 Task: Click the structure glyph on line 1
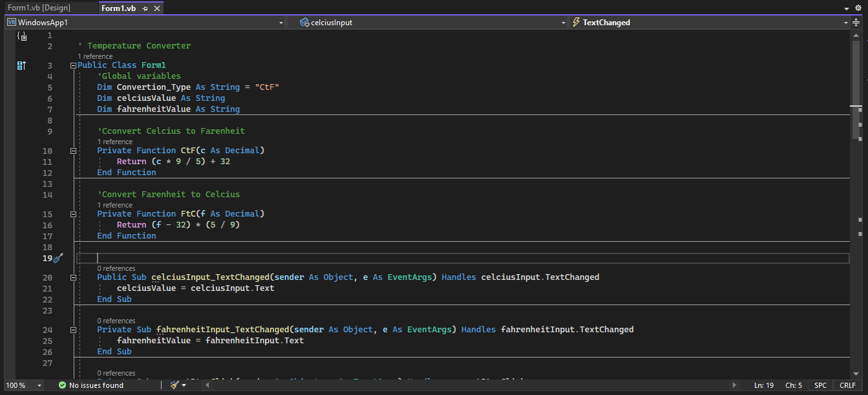click(x=22, y=36)
